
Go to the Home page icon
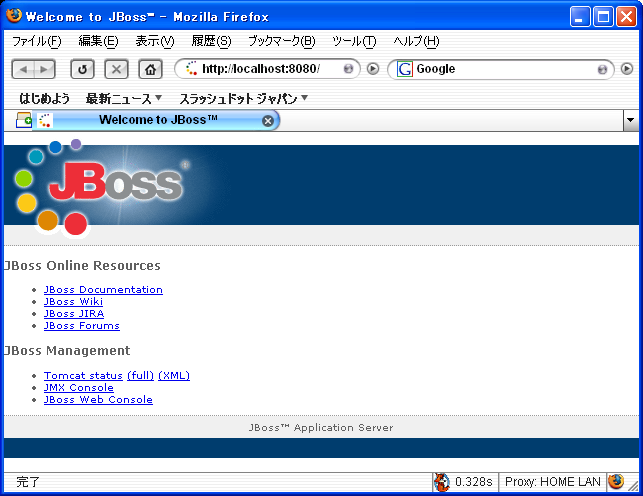[150, 69]
